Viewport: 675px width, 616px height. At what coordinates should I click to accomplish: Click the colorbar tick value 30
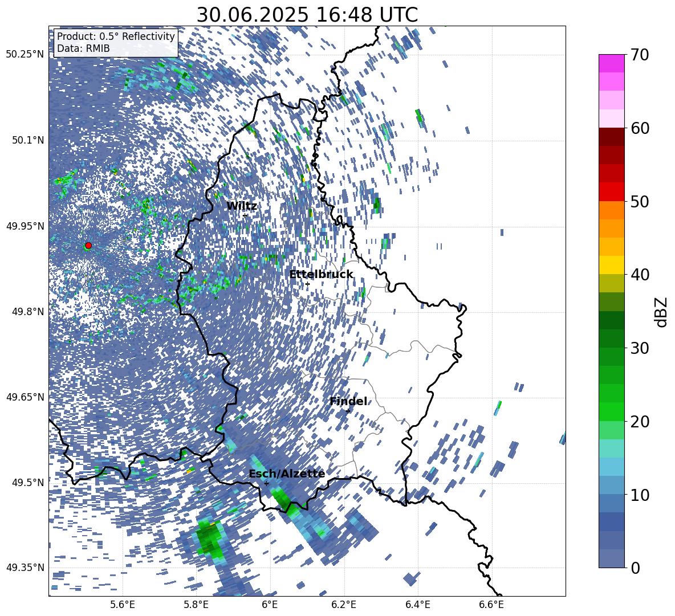pyautogui.click(x=640, y=348)
